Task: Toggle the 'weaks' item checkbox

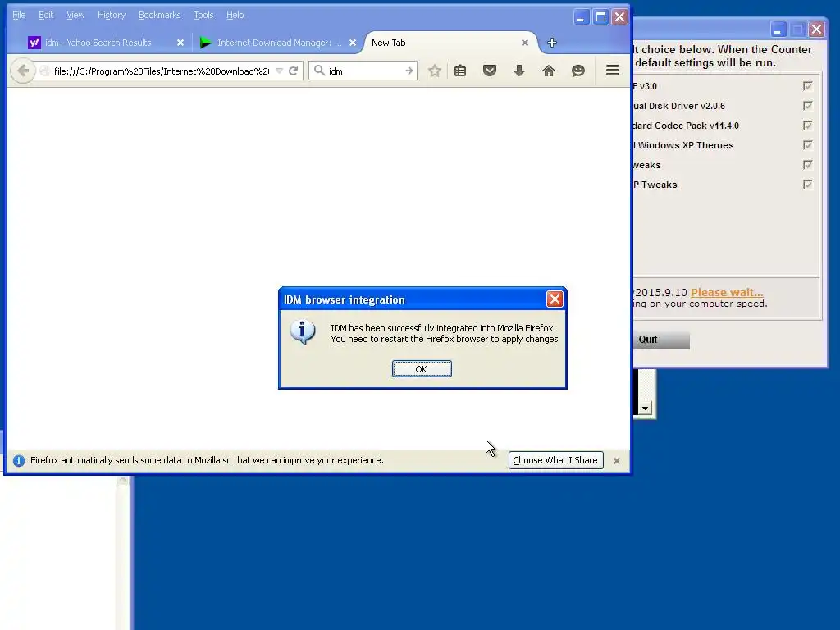Action: (808, 165)
